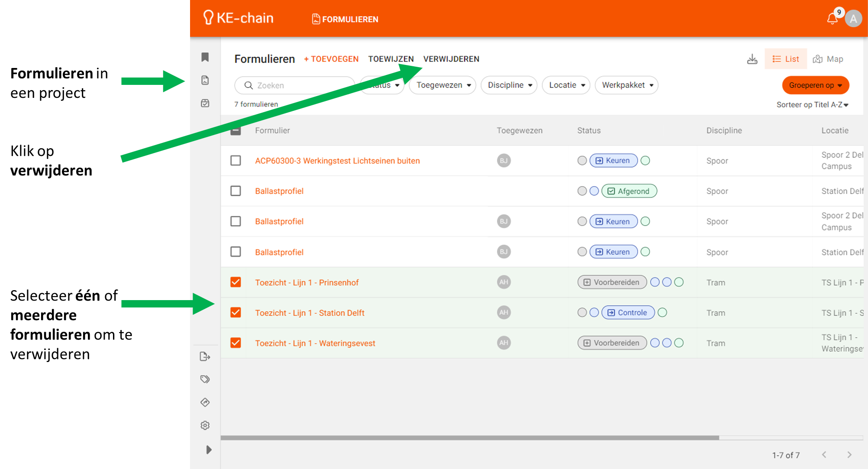Select the List view tab
Viewport: 868px width, 469px height.
[x=786, y=59]
